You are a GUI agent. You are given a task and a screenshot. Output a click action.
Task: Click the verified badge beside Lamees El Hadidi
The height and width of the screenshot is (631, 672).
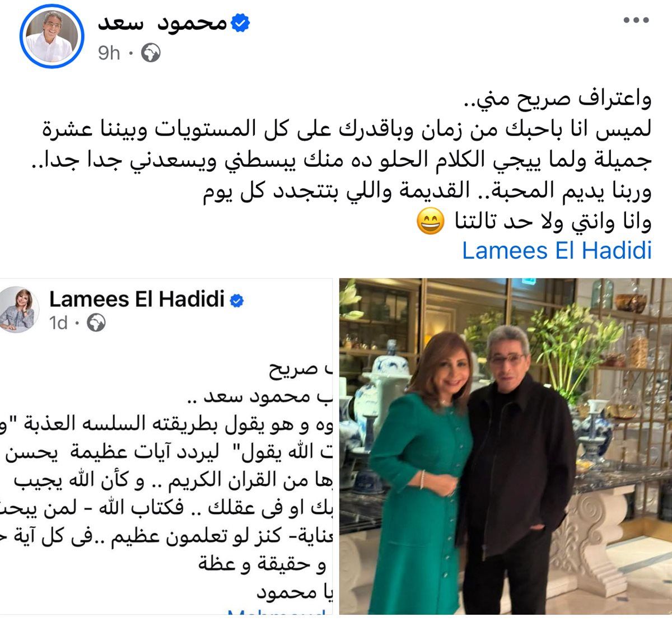(237, 301)
